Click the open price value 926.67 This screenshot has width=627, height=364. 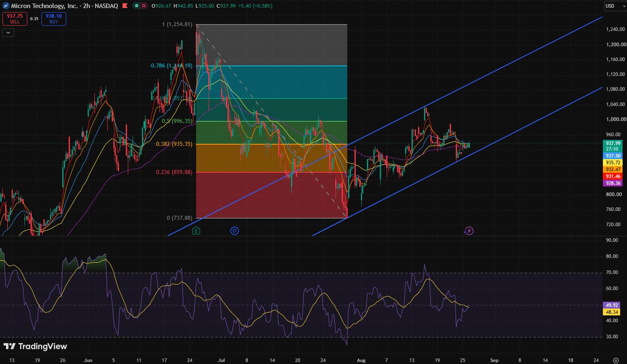[x=163, y=6]
